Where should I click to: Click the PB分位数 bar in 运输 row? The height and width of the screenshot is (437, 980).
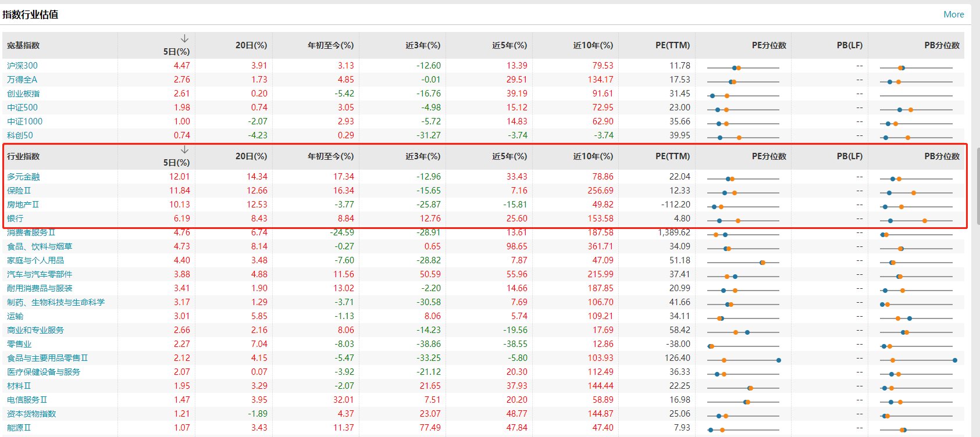point(916,318)
